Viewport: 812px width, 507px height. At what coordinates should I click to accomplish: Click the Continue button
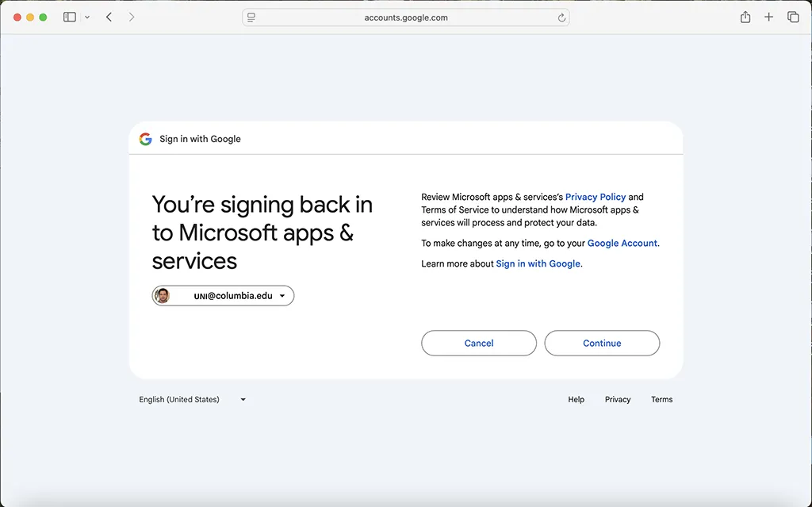click(x=602, y=344)
